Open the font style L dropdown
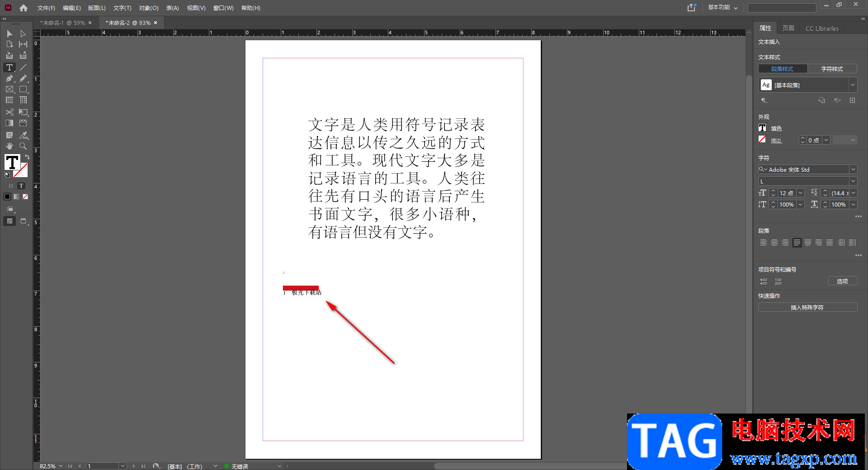Viewport: 868px width, 470px height. click(x=853, y=181)
